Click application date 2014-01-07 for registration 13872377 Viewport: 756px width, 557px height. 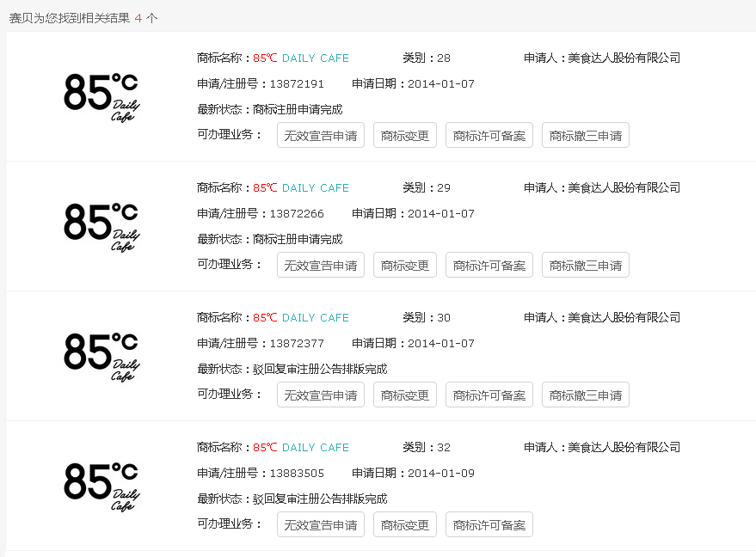(441, 344)
